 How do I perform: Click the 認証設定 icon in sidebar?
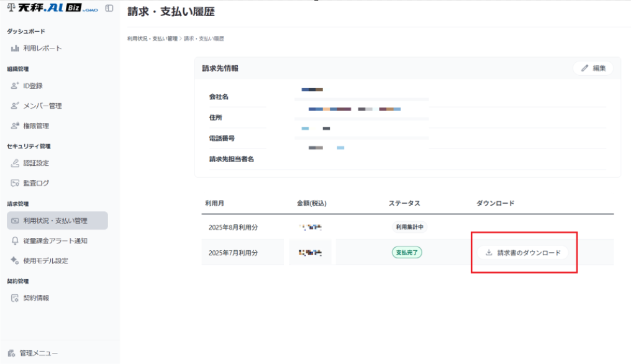[x=16, y=163]
